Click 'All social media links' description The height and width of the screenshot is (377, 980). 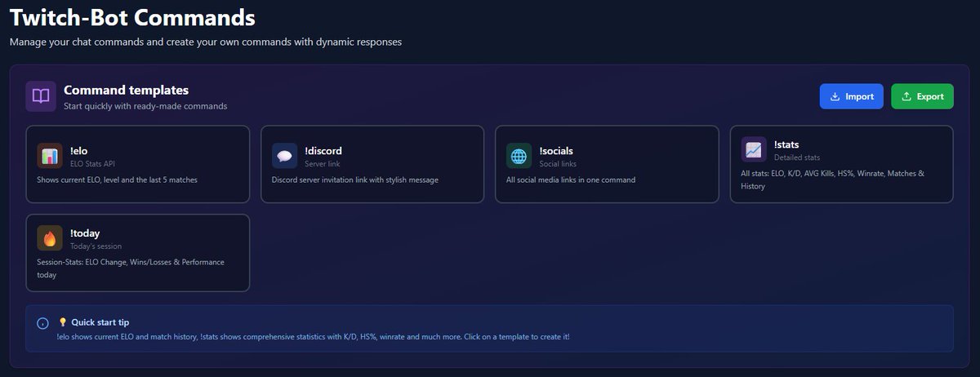(x=571, y=180)
